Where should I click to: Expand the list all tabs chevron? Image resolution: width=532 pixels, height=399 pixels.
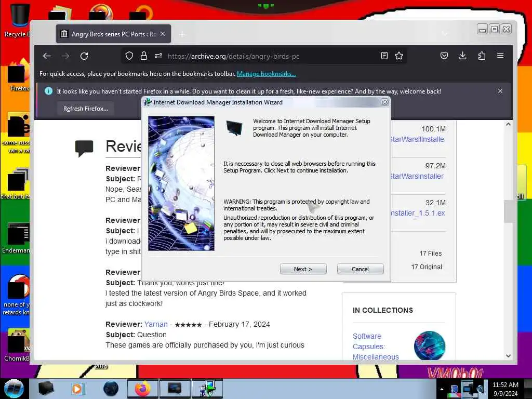tap(445, 34)
